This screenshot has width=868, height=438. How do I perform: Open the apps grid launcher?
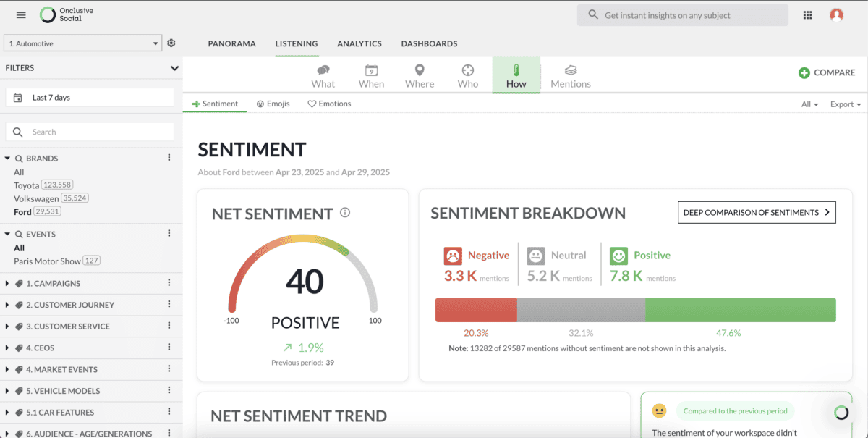coord(807,15)
